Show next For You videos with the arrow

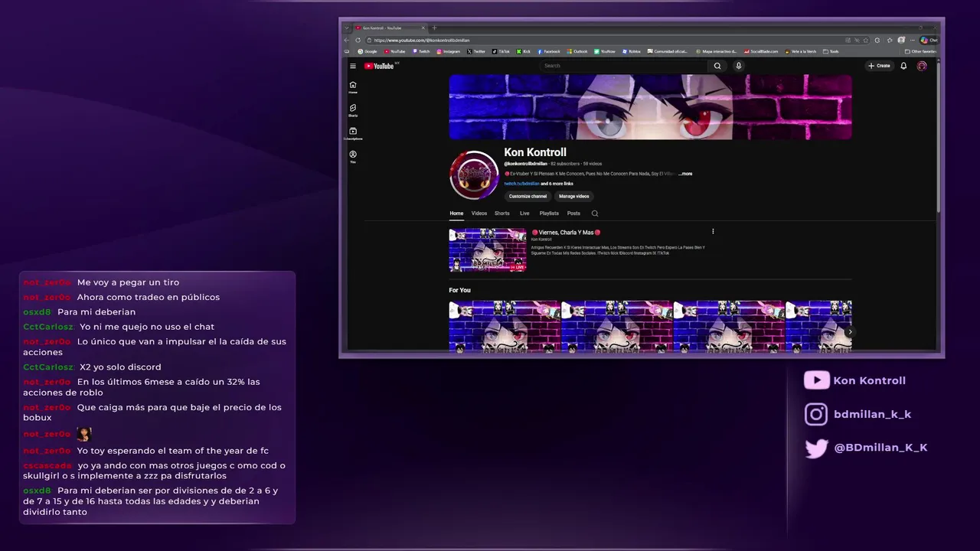849,332
